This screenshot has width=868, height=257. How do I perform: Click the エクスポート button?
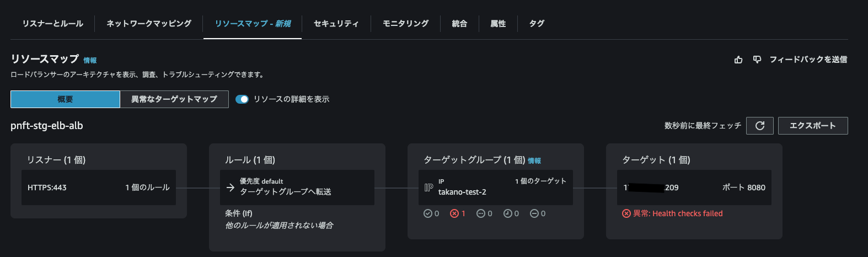tap(812, 126)
